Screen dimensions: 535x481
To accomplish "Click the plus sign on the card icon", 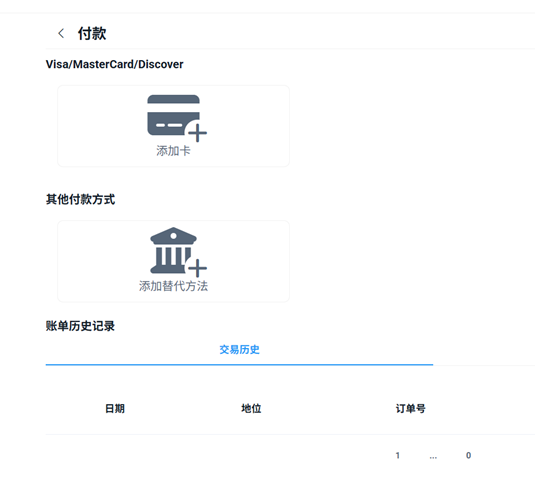I will coord(198,133).
